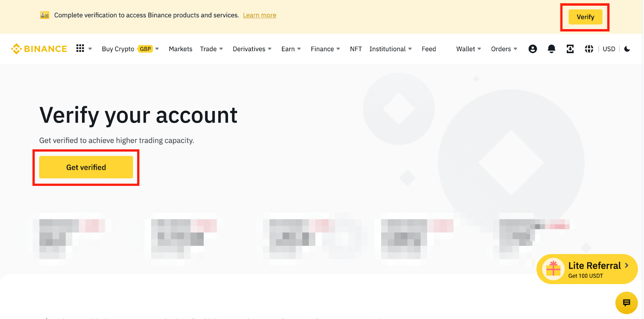Click the Get verified button
The width and height of the screenshot is (644, 319).
(86, 167)
